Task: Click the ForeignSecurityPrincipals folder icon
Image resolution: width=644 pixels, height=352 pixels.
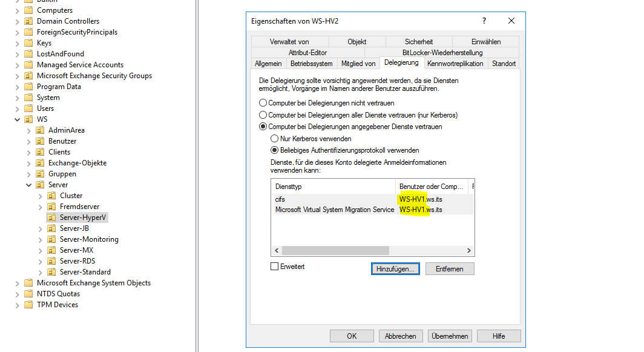Action: point(28,32)
